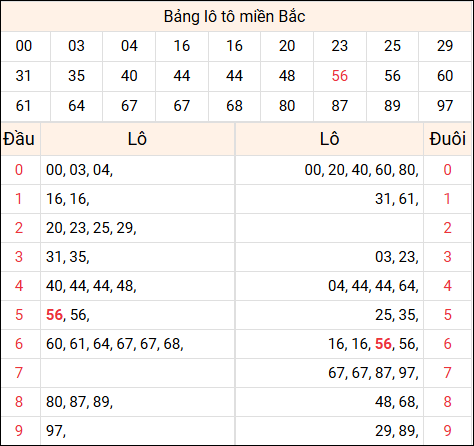
Task: Click number 97 in the top grid
Action: (x=445, y=106)
